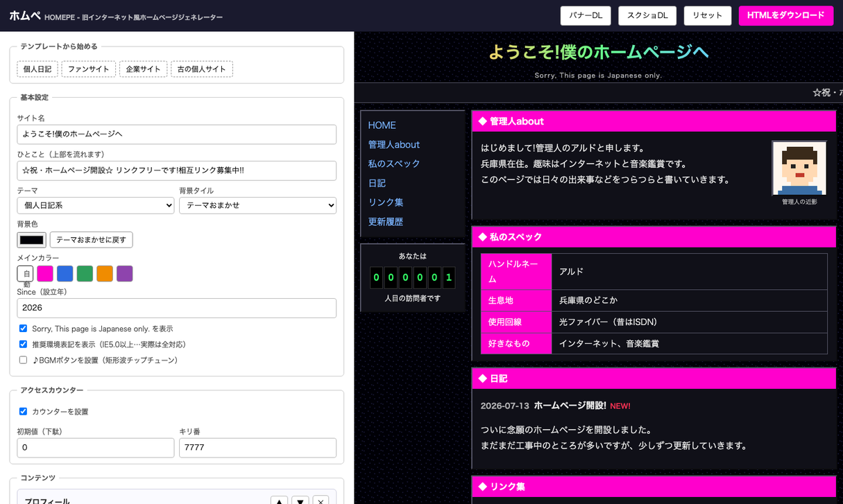843x504 pixels.
Task: Click 'Sorry, This page is Japanese only.' preview text
Action: pos(599,76)
